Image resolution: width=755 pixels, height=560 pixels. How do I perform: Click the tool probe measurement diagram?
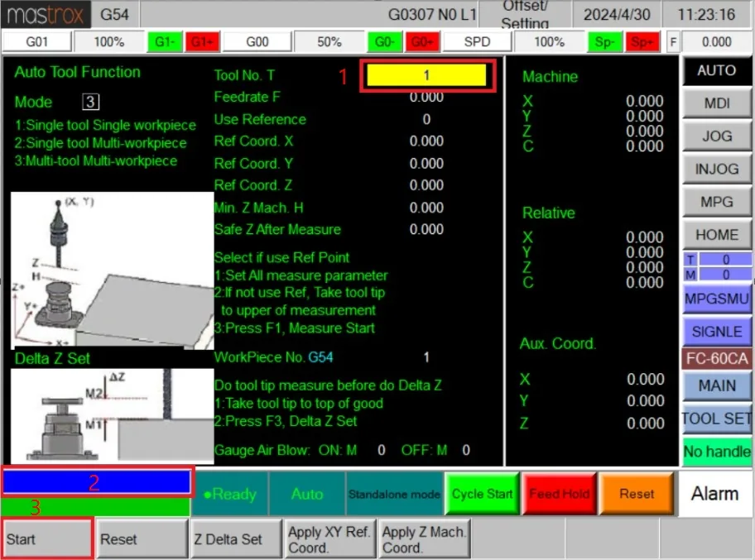click(113, 270)
